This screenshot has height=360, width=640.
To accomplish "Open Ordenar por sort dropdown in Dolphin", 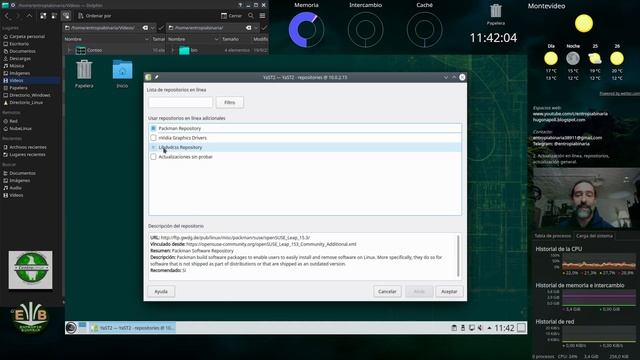I will point(95,16).
